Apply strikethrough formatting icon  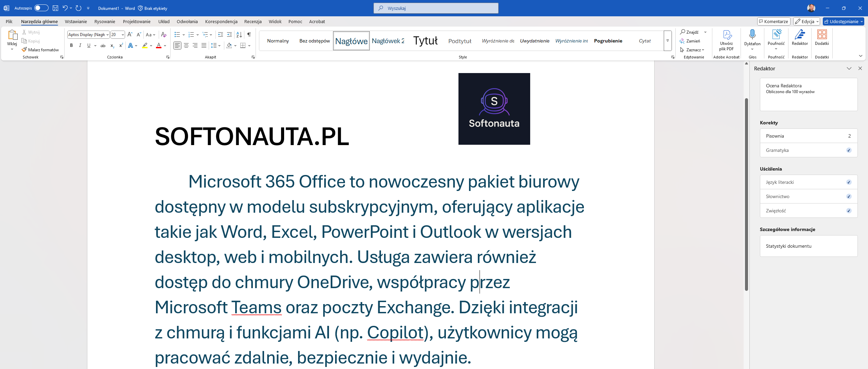click(x=103, y=46)
